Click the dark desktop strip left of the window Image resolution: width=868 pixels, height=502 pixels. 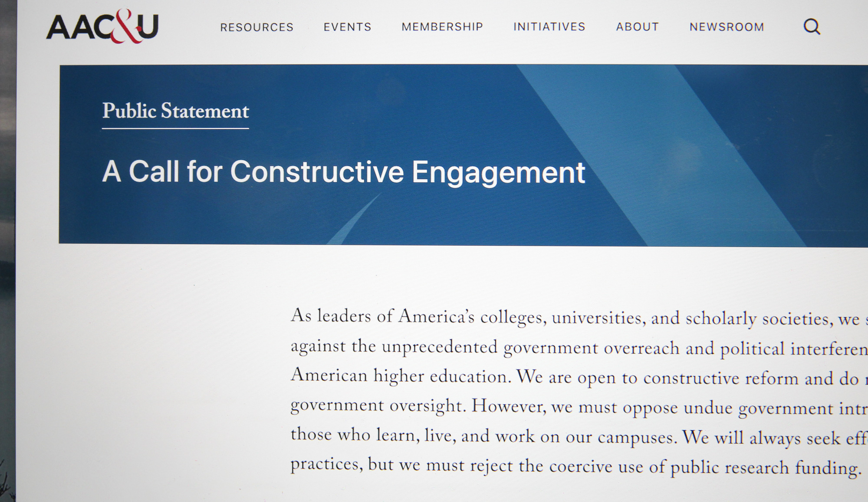click(x=8, y=251)
